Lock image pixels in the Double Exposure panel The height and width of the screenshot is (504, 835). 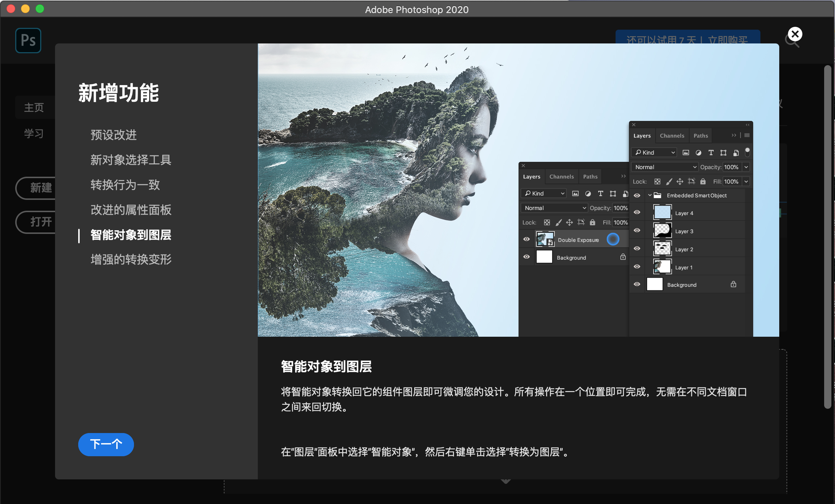coord(558,222)
